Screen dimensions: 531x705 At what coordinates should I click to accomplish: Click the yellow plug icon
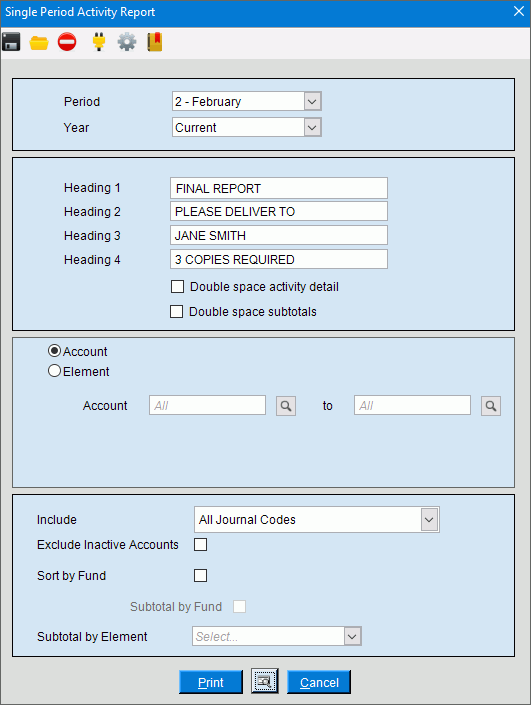tap(99, 42)
